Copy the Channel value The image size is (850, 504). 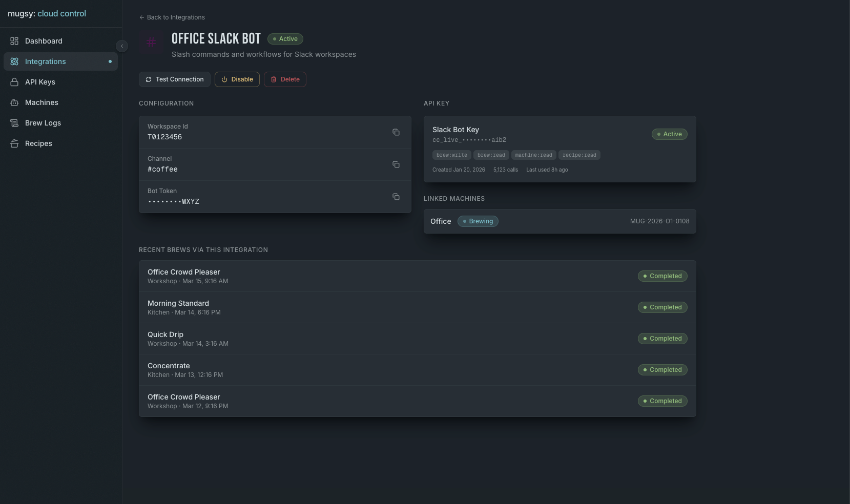[396, 164]
